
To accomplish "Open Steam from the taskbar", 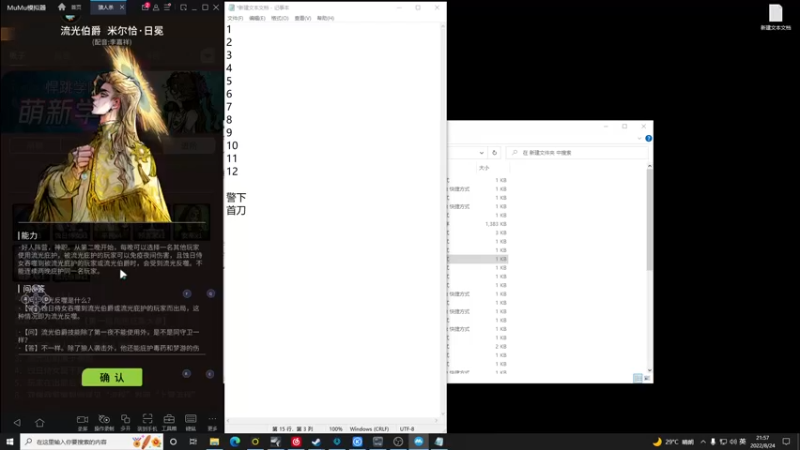I will (x=316, y=441).
